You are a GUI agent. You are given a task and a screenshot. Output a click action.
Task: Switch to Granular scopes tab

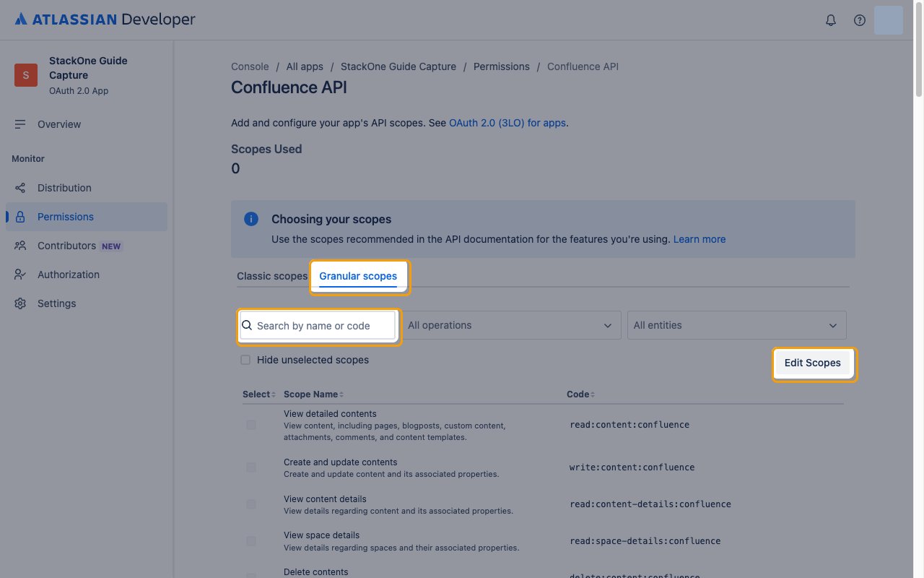click(x=358, y=276)
